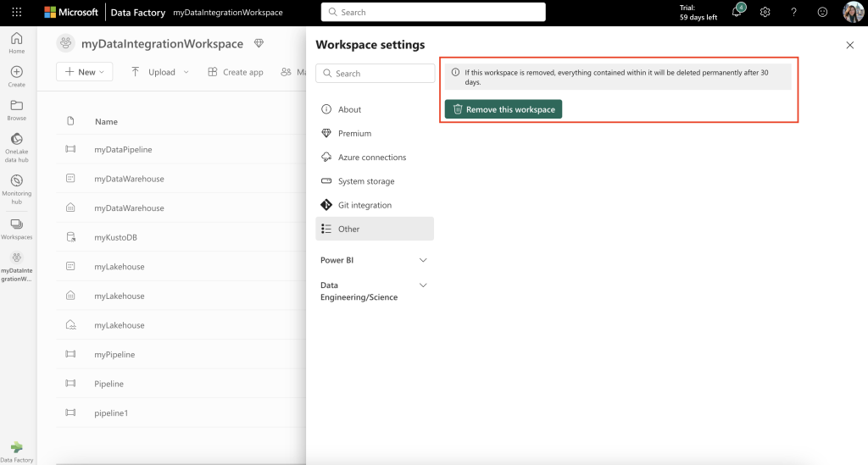Viewport: 868px width, 465px height.
Task: Click the pipeline1 row icon
Action: click(x=70, y=412)
